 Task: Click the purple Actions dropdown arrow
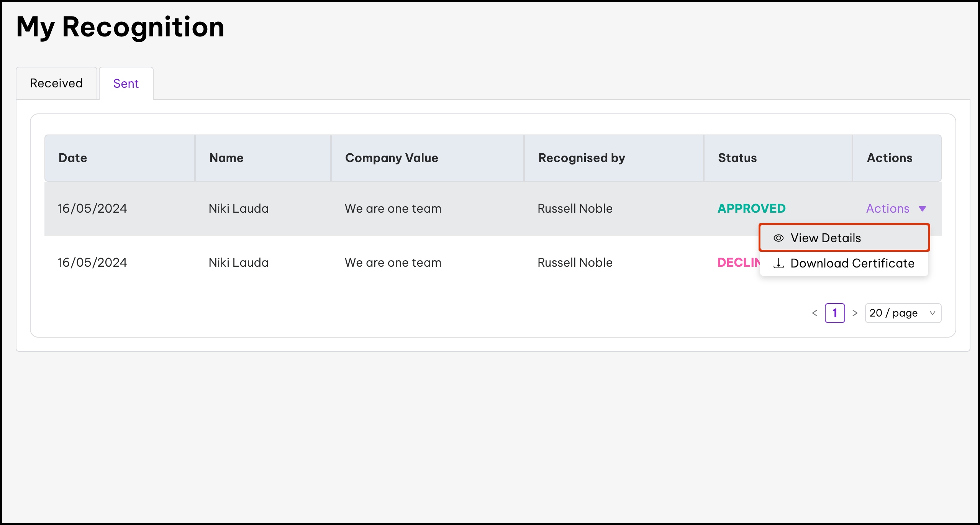click(922, 209)
